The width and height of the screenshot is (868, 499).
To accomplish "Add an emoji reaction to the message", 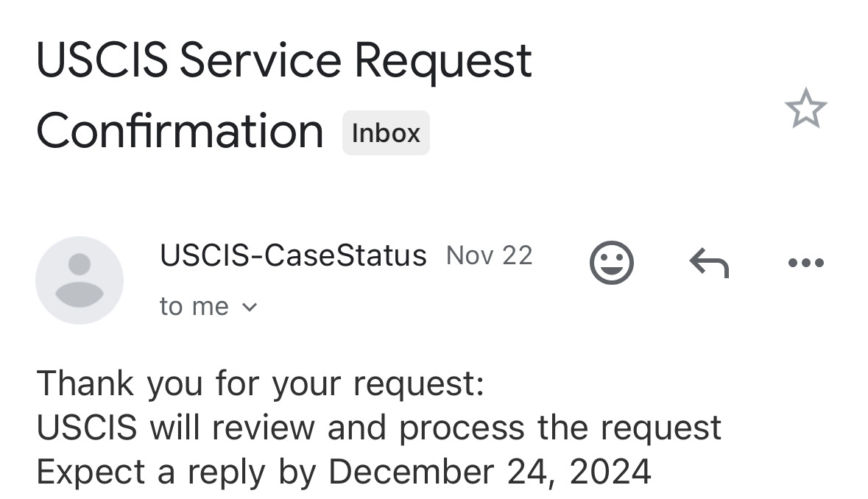I will 611,263.
